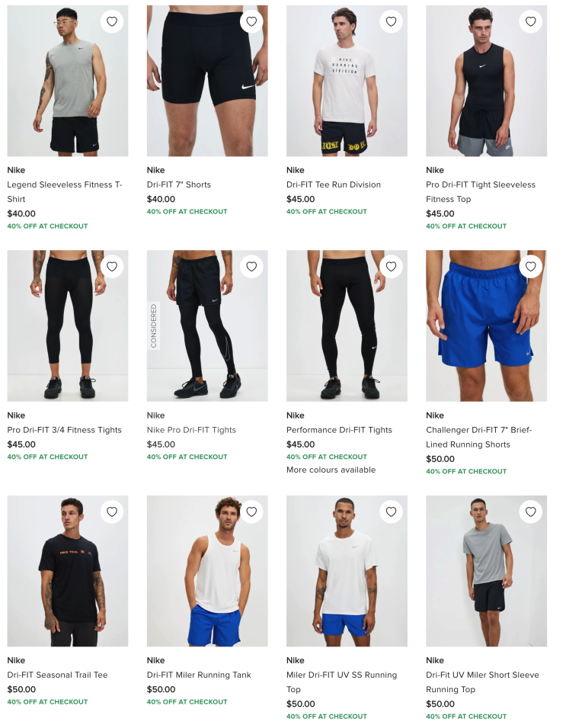566x728 pixels.
Task: Click heart on Dri-FIT Tee Run Division
Action: (x=391, y=21)
